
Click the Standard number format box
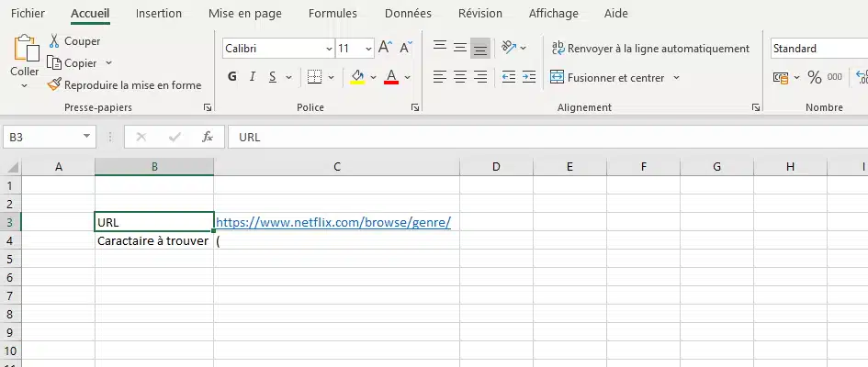click(819, 49)
